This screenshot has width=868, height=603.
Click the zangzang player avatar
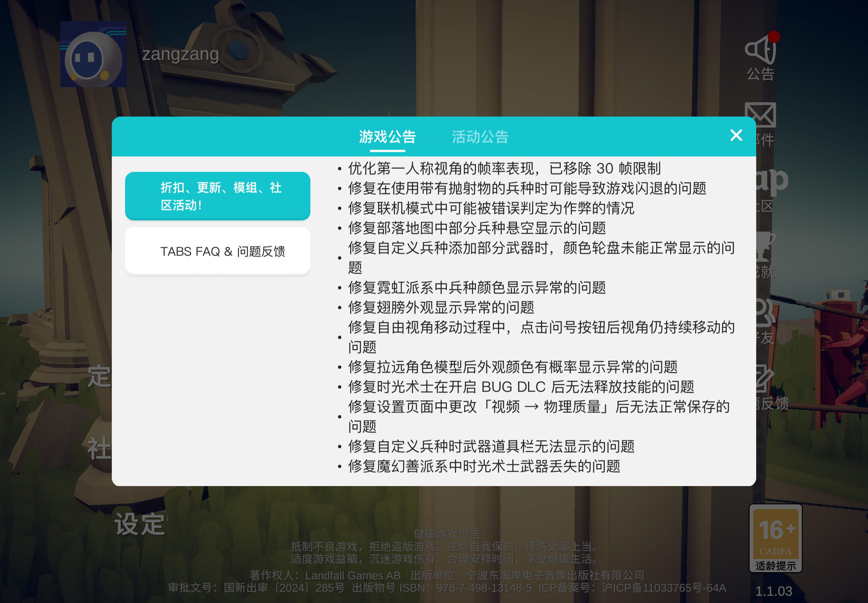point(93,54)
